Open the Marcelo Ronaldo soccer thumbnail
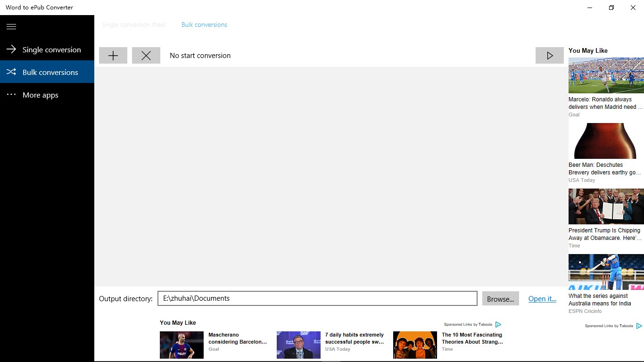Image resolution: width=644 pixels, height=362 pixels. (x=606, y=75)
